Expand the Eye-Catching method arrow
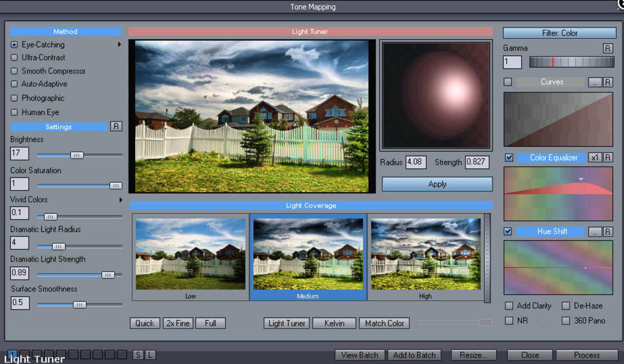624x364 pixels. pyautogui.click(x=119, y=45)
